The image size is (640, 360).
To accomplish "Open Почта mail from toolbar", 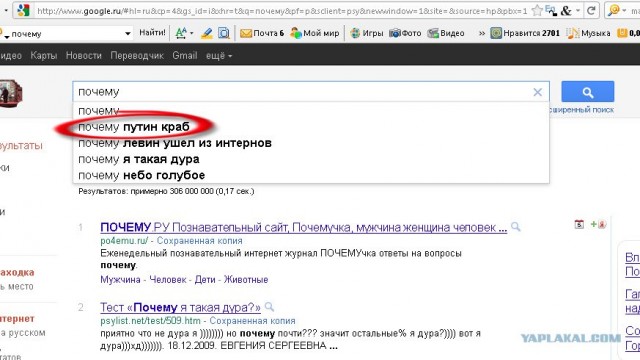I will (x=262, y=33).
